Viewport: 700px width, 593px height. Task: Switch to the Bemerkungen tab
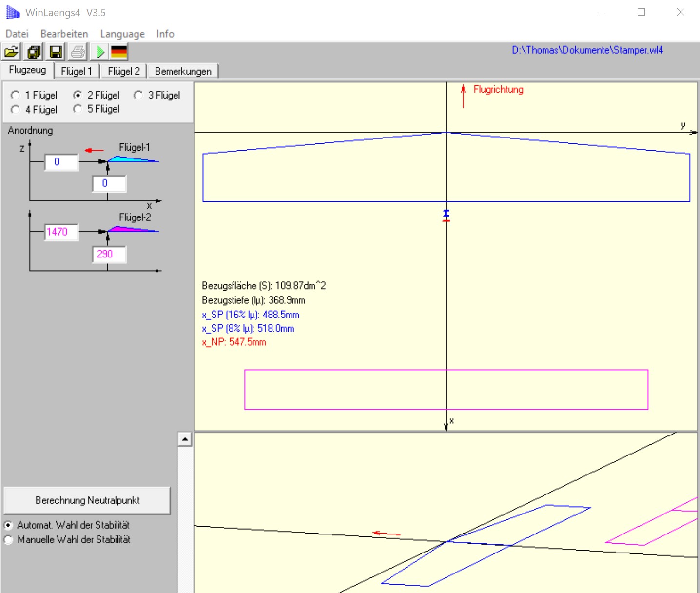[x=183, y=71]
